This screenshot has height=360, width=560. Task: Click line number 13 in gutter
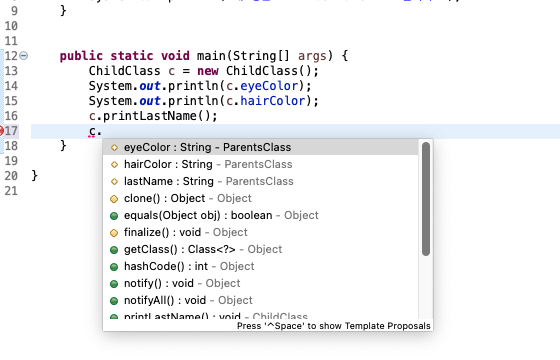tap(11, 71)
